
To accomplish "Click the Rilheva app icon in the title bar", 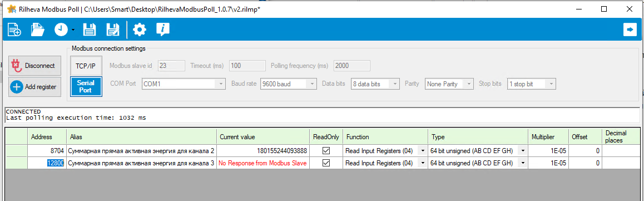I will (12, 9).
